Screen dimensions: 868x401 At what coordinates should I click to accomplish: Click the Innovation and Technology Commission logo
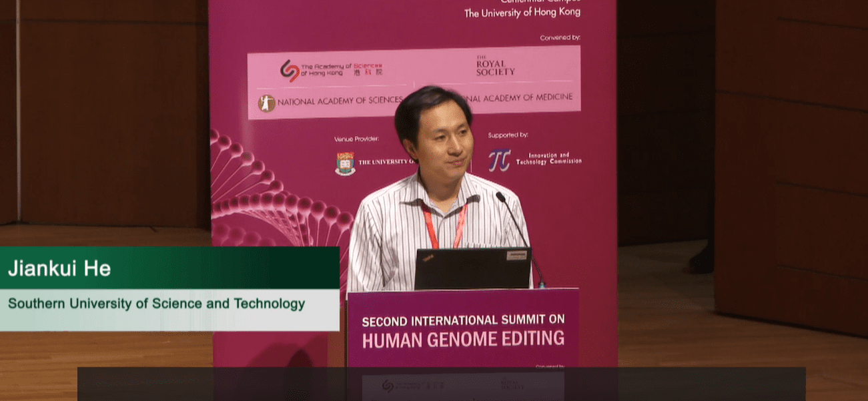(499, 160)
